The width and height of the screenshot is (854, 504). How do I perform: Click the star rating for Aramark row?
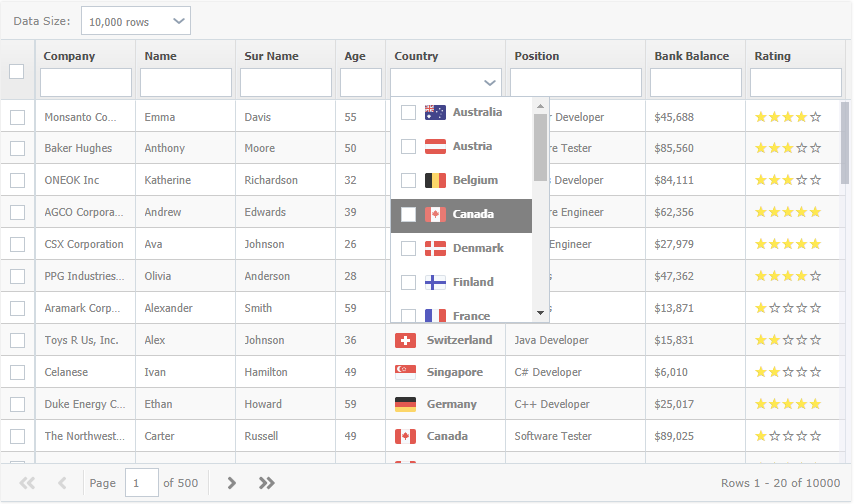pyautogui.click(x=788, y=308)
